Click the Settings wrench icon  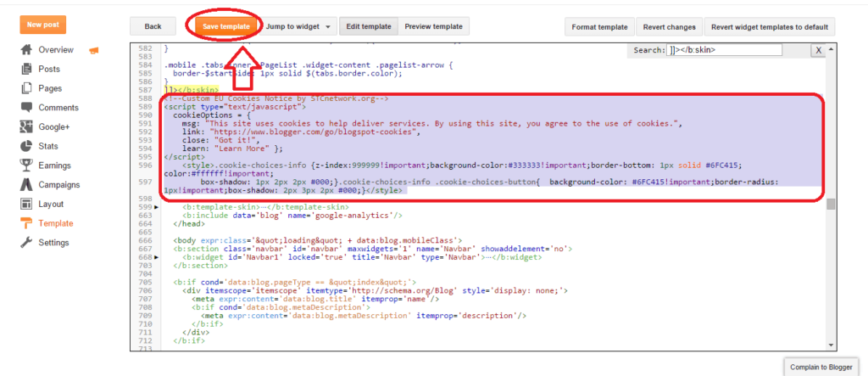[26, 243]
